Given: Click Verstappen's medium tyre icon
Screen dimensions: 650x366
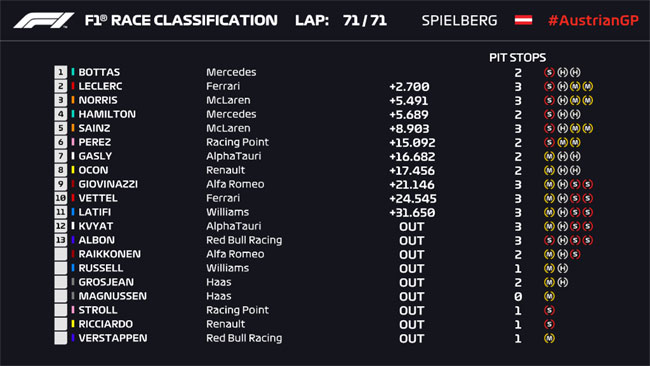Looking at the screenshot, I should (x=549, y=338).
